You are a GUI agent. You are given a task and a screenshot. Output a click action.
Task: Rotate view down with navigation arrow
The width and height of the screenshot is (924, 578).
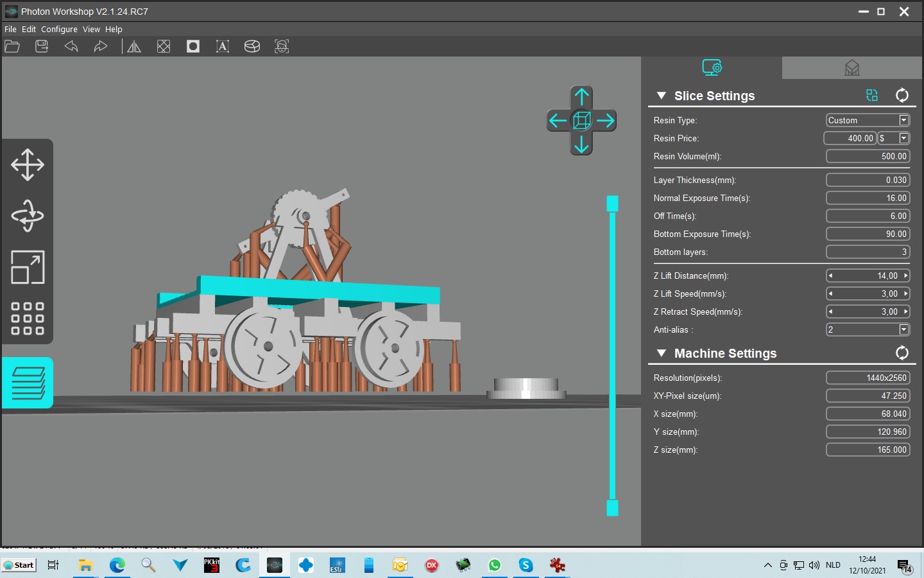(581, 144)
